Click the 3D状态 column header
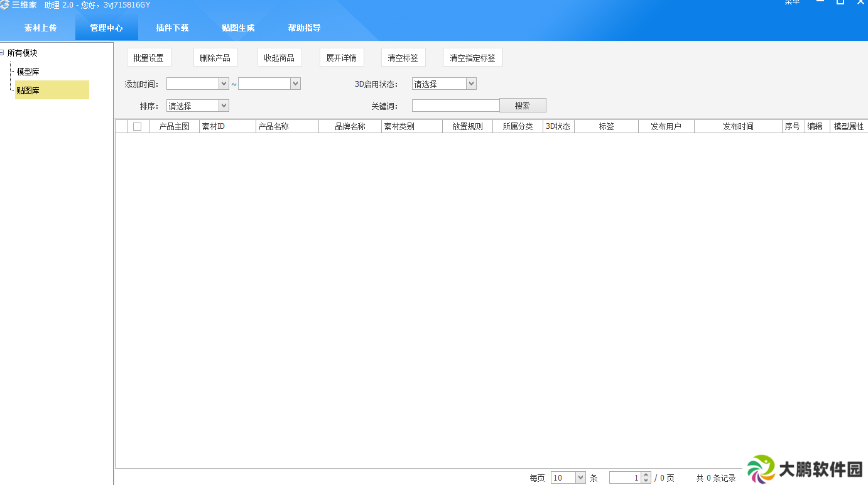Image resolution: width=868 pixels, height=485 pixels. click(x=559, y=126)
